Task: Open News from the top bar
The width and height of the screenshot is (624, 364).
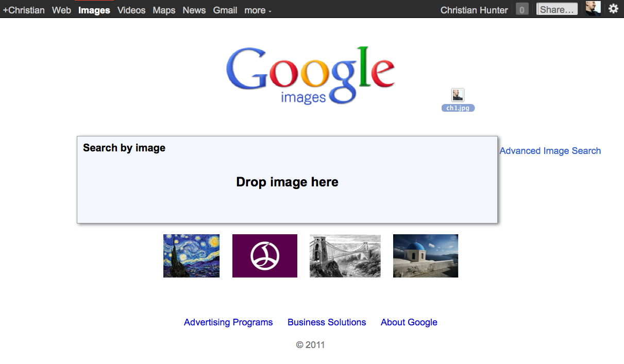Action: 194,10
